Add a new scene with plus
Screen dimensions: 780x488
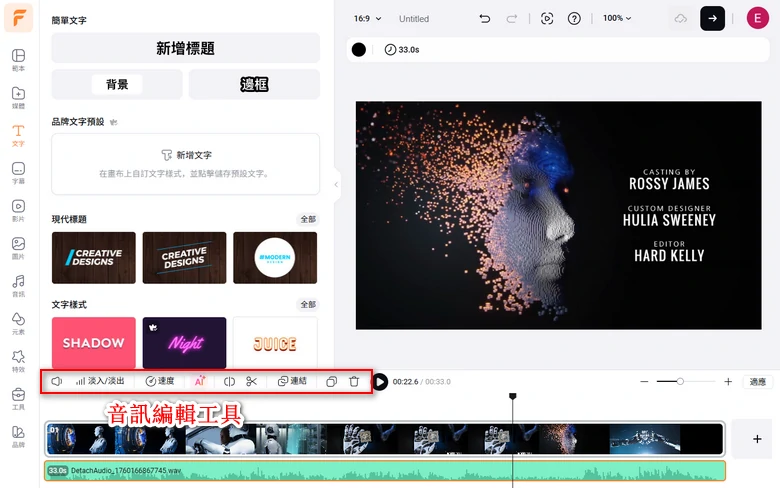(x=757, y=439)
